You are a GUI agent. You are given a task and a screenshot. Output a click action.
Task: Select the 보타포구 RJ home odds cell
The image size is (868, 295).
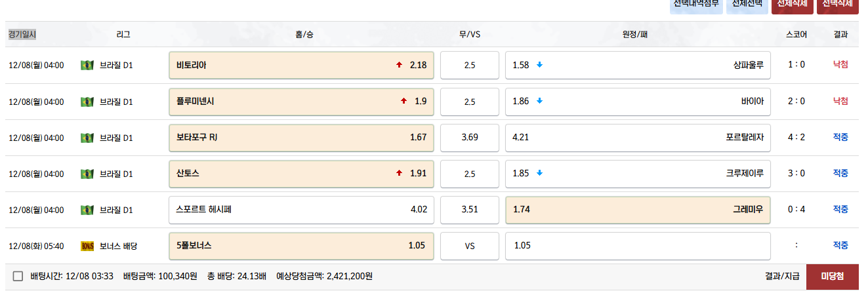(301, 138)
